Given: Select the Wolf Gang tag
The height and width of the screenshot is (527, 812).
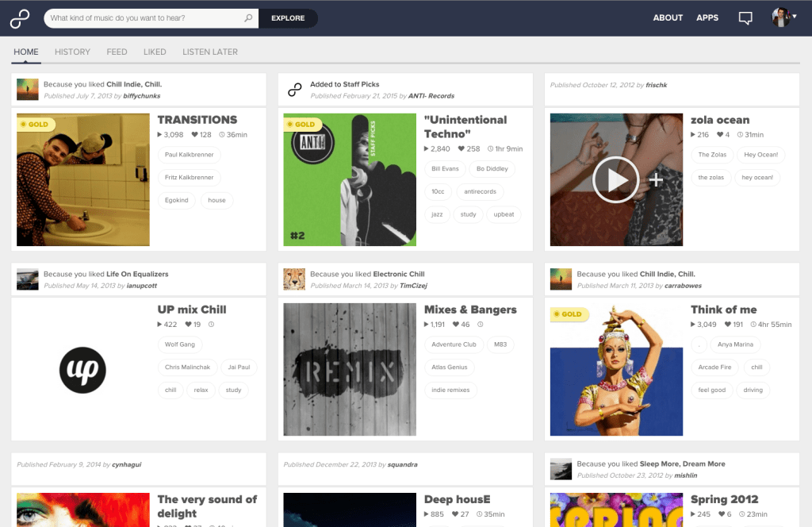Looking at the screenshot, I should [x=180, y=344].
